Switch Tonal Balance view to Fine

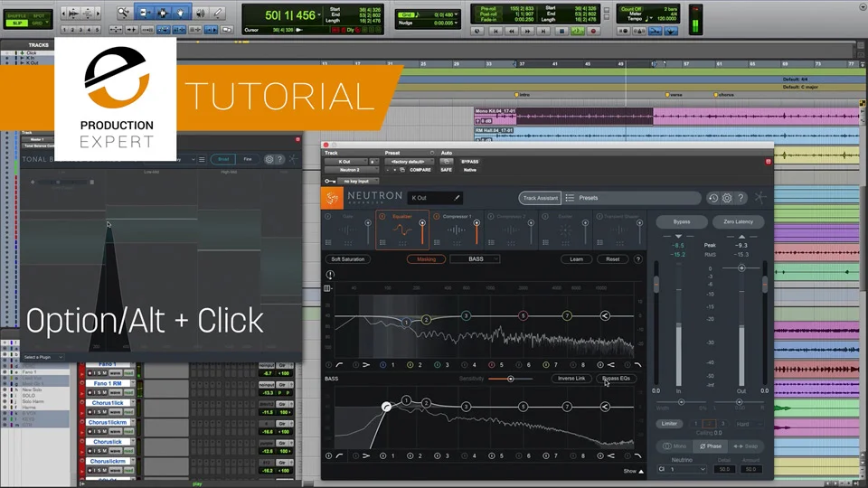(x=248, y=159)
